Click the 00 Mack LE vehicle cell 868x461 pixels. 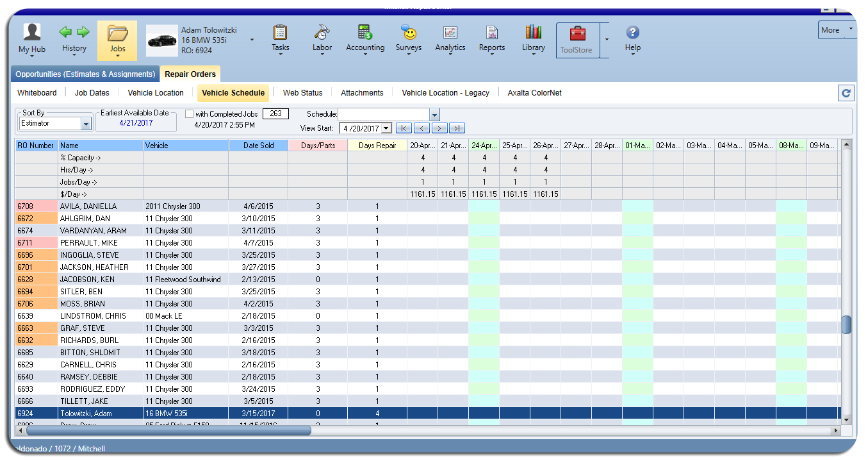pyautogui.click(x=186, y=316)
